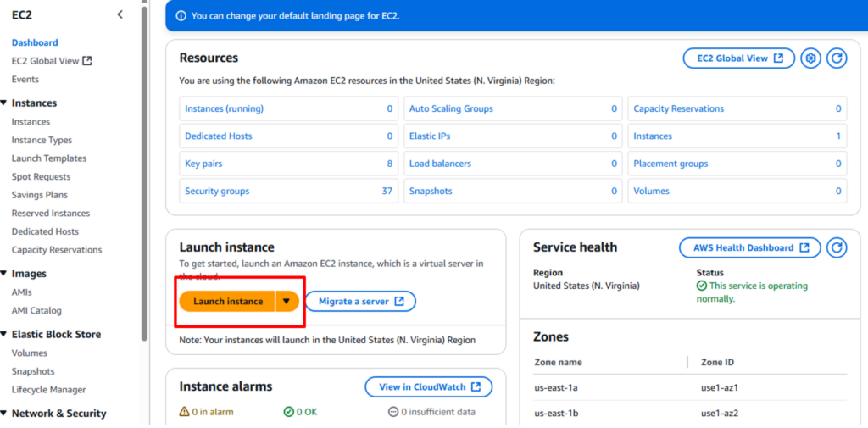Open Launch Templates in the sidebar
The image size is (868, 428).
tap(49, 158)
